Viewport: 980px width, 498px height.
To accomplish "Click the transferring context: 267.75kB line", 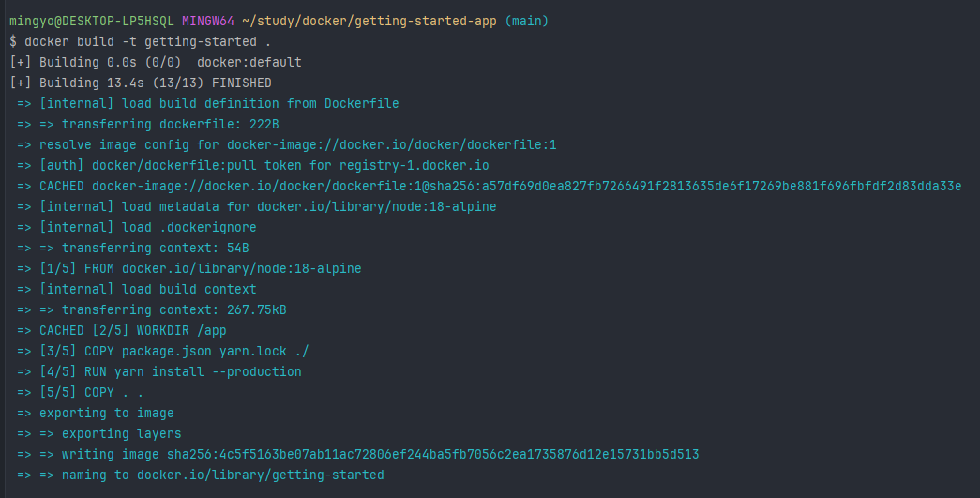I will pyautogui.click(x=152, y=309).
